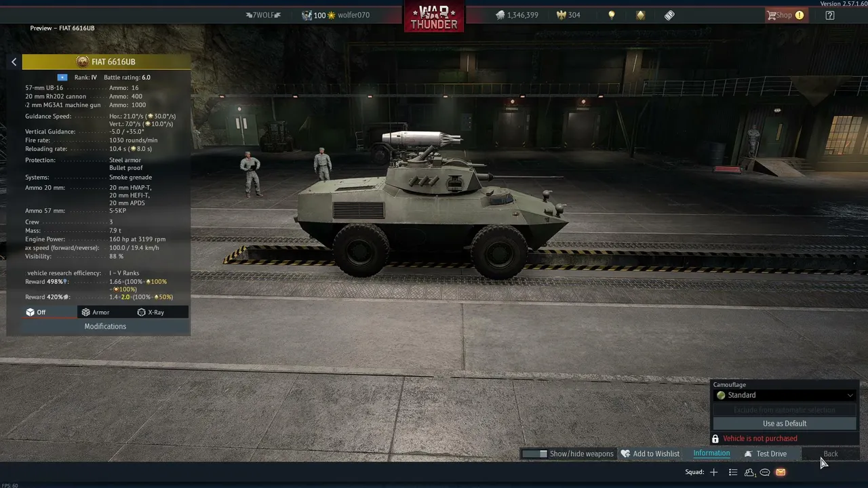Click the light bulb research points icon

[612, 15]
